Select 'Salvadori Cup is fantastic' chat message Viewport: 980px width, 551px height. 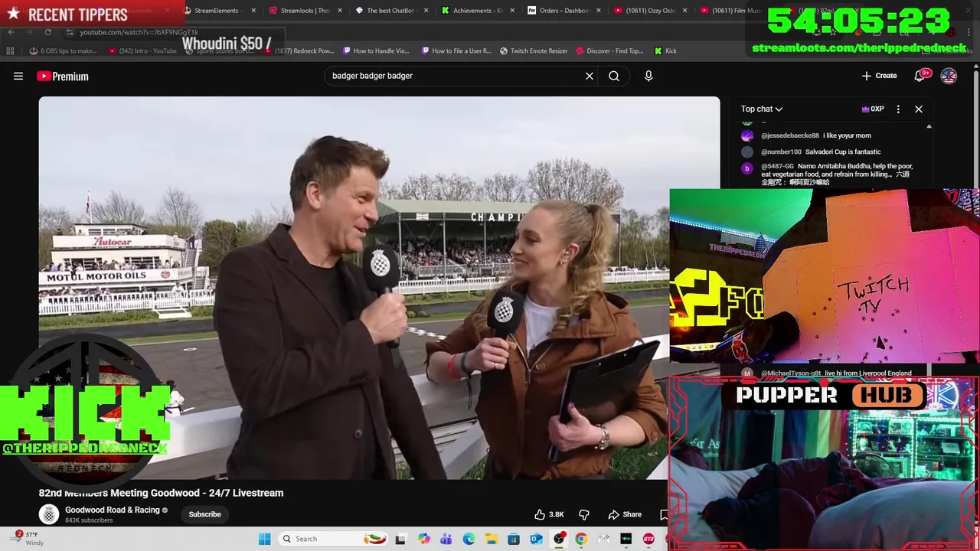pos(843,152)
